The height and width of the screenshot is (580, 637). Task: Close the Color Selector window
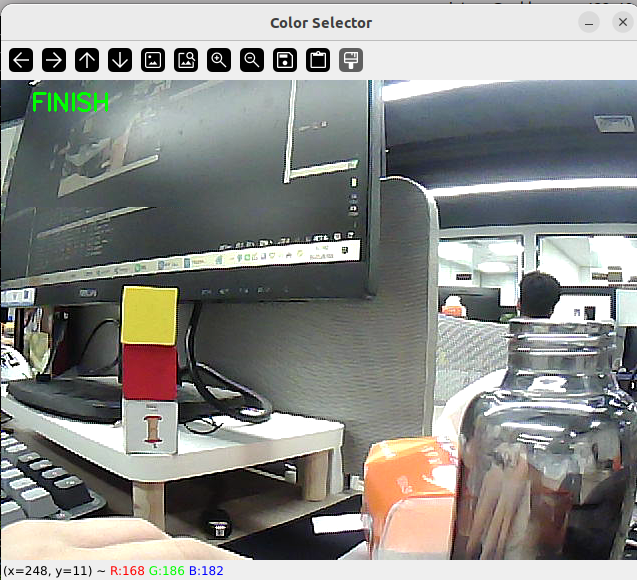click(623, 22)
